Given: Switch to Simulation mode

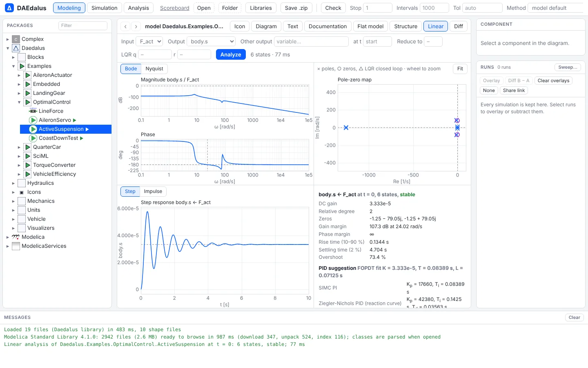Looking at the screenshot, I should pyautogui.click(x=105, y=8).
